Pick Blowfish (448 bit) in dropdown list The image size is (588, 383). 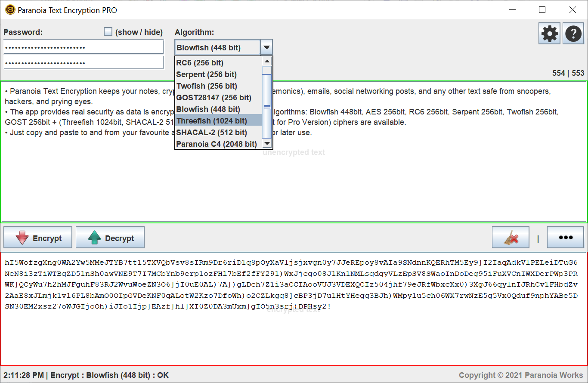tap(218, 109)
